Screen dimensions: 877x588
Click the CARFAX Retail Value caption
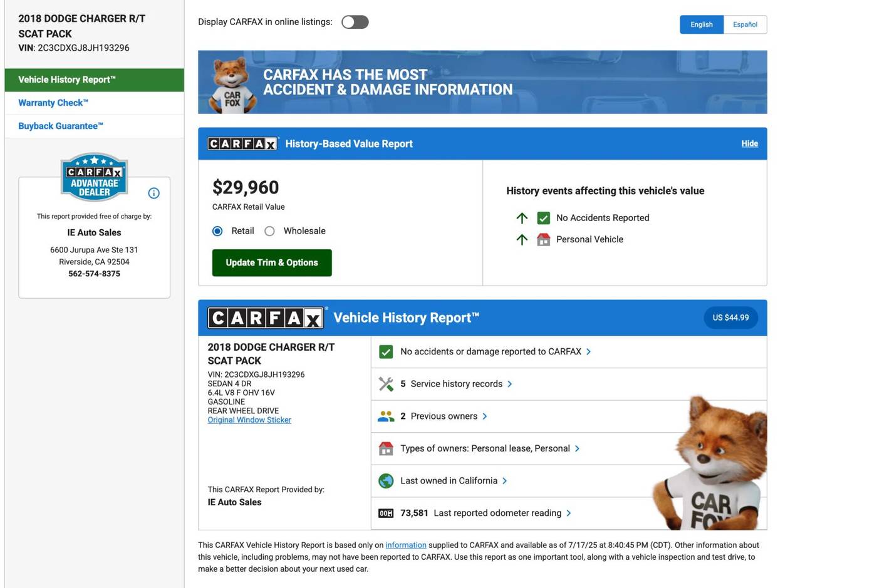tap(248, 207)
